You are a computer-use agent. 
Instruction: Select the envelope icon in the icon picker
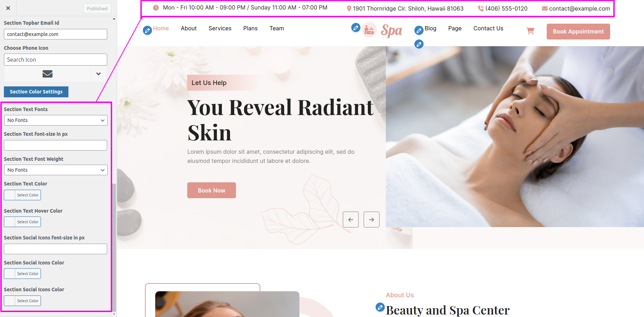coord(48,74)
